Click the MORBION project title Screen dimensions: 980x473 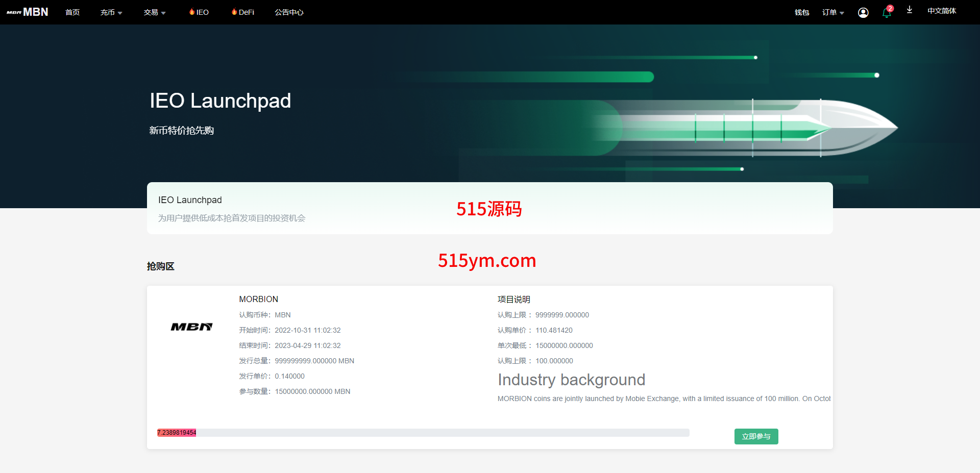point(259,299)
